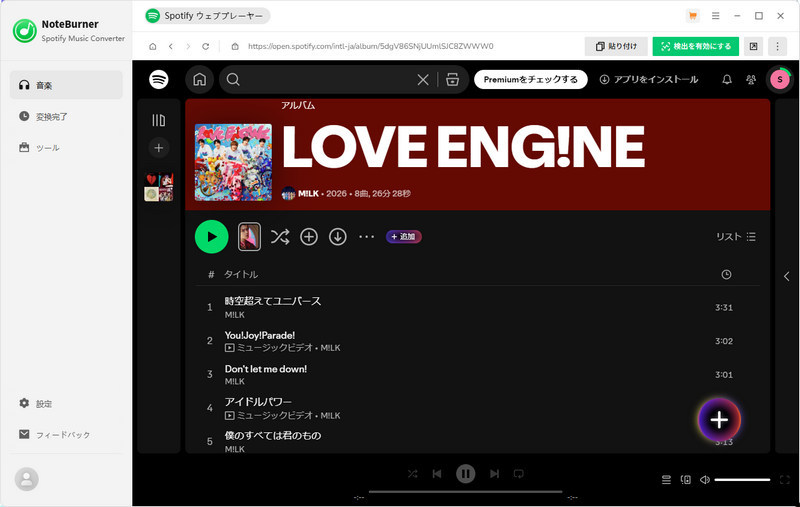Expand the library panel icon
The image size is (800, 507).
159,120
